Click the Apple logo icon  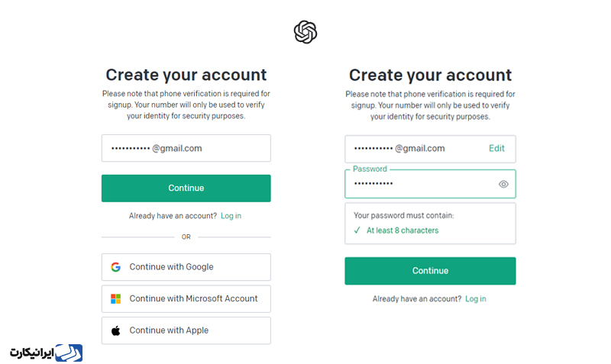pos(115,331)
